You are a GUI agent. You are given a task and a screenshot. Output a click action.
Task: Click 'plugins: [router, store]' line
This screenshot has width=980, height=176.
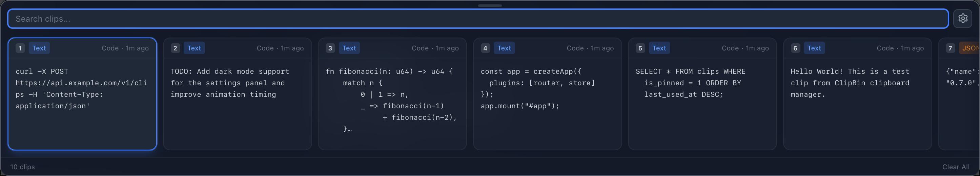pyautogui.click(x=542, y=83)
